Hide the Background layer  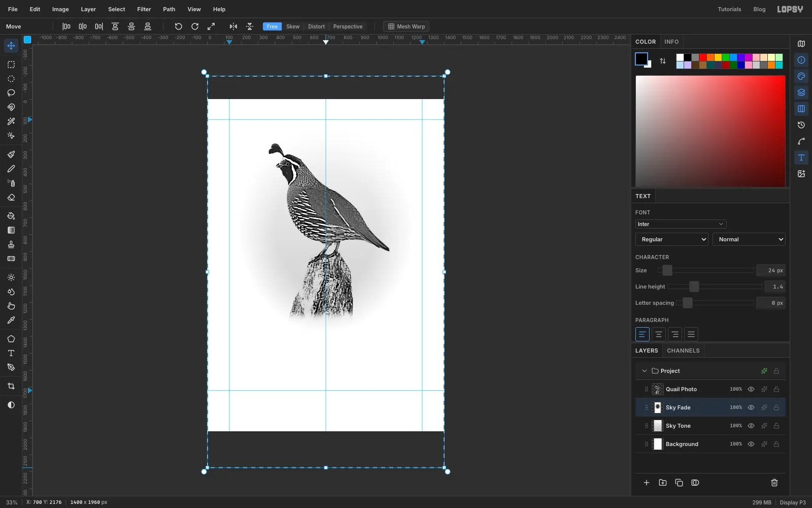(751, 444)
